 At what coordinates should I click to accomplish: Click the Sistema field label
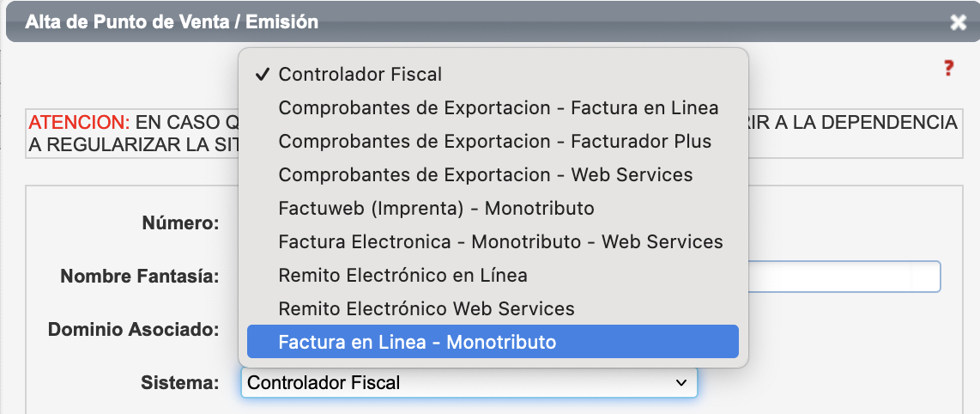pos(180,382)
